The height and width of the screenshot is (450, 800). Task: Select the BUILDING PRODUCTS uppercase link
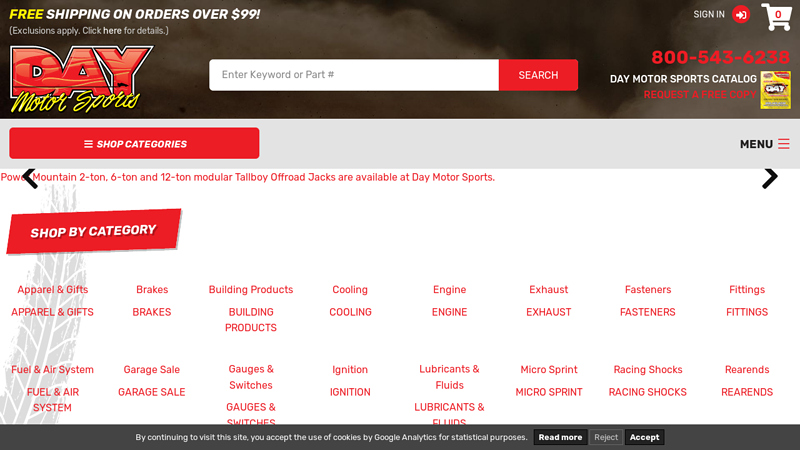pyautogui.click(x=251, y=319)
